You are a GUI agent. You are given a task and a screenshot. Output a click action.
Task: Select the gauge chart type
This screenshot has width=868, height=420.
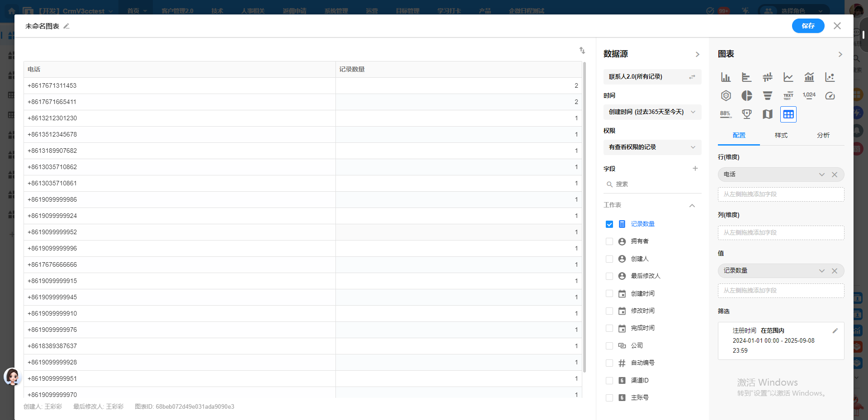[830, 95]
